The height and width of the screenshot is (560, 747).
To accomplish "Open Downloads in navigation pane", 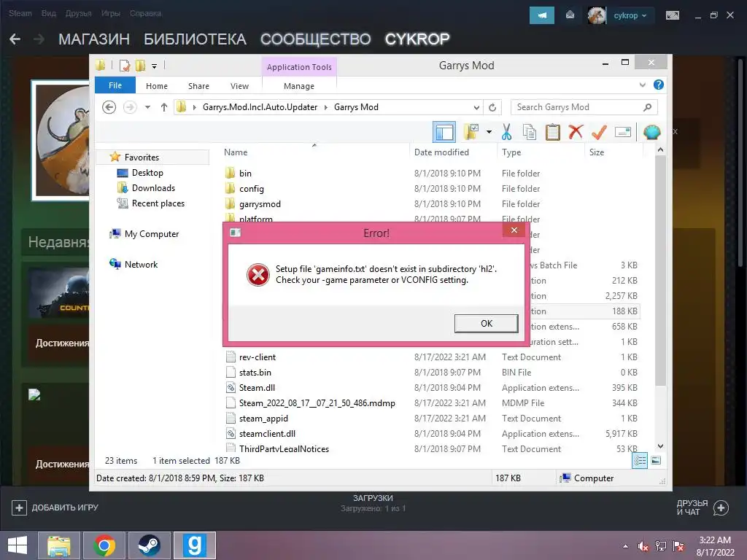I will click(153, 188).
